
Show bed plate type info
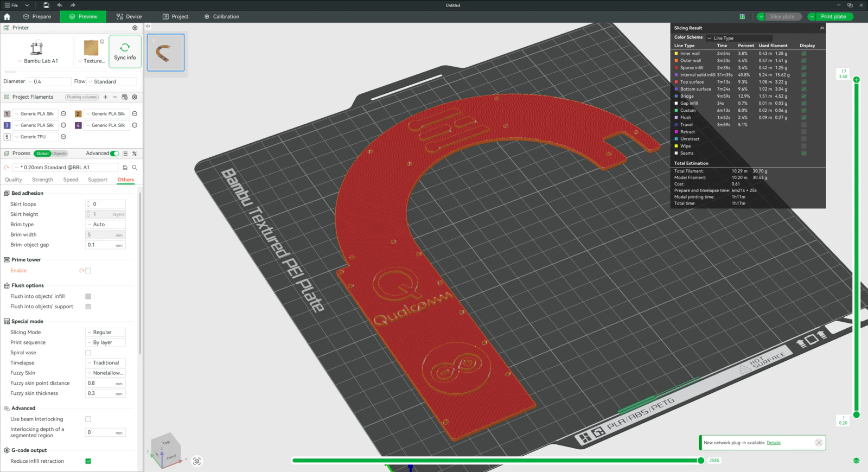tap(102, 41)
